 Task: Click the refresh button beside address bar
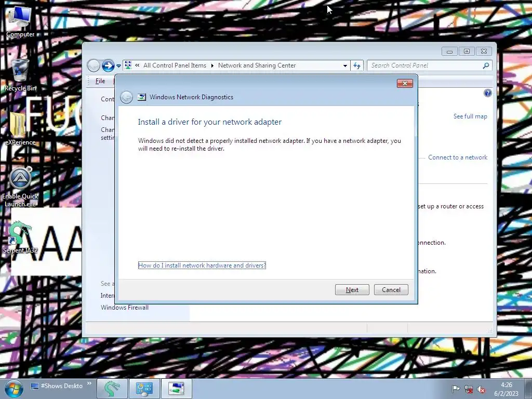(x=356, y=65)
